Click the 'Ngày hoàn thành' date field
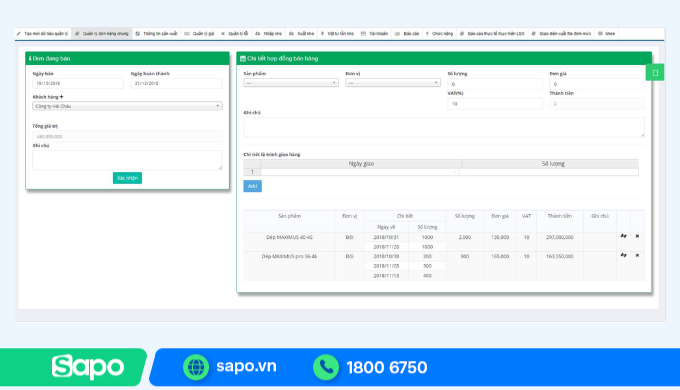The image size is (680, 390). click(x=177, y=83)
